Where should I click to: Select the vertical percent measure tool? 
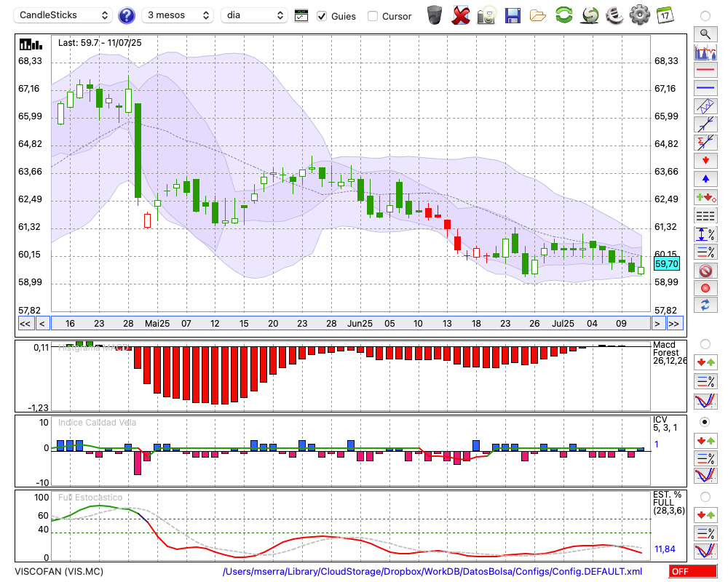coord(705,234)
